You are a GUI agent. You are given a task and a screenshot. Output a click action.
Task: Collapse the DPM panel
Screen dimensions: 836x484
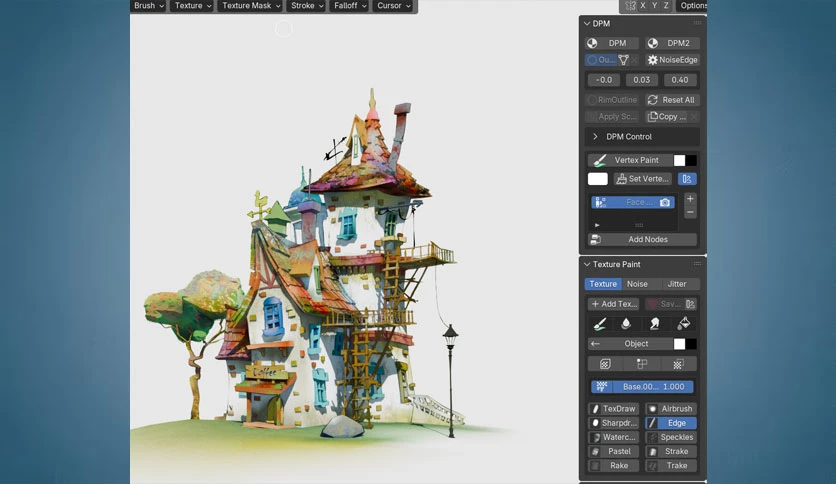click(x=587, y=23)
